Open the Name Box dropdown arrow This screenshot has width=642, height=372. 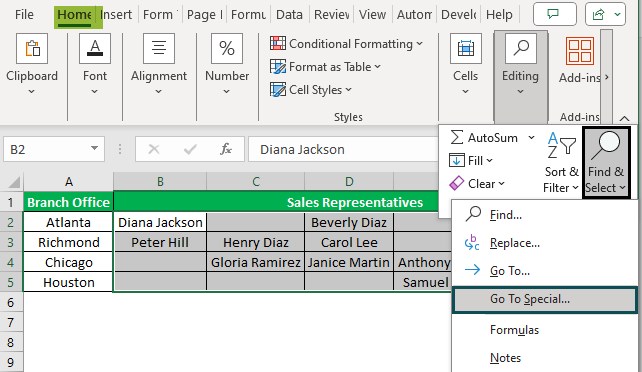coord(95,148)
